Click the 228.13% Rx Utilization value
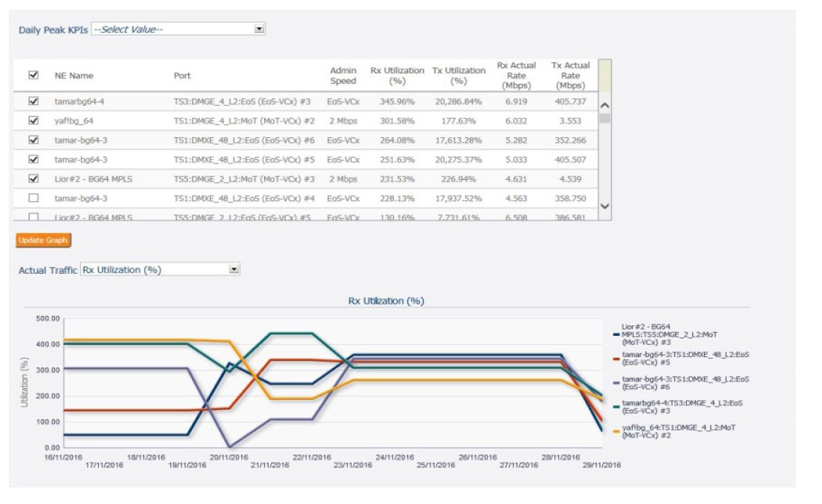 coord(397,198)
